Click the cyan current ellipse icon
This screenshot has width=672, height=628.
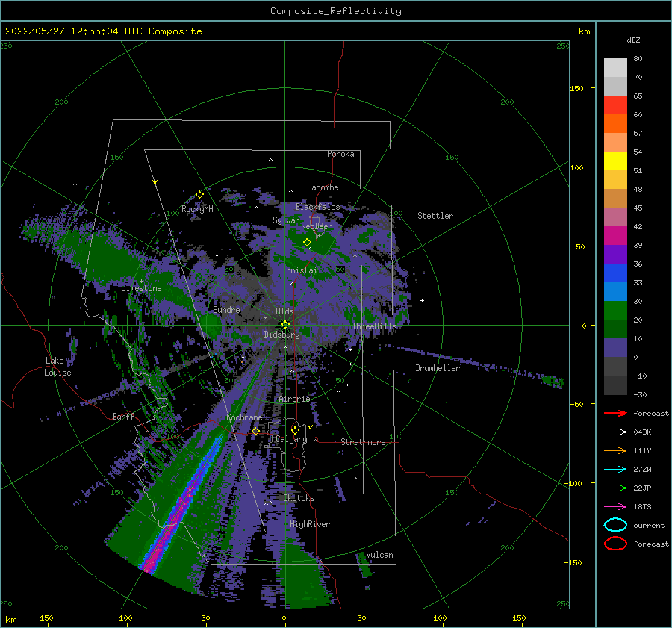[x=615, y=525]
